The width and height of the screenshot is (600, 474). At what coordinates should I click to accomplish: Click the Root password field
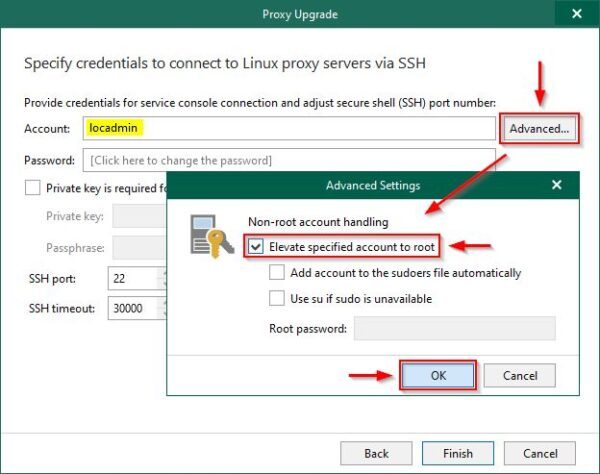[455, 328]
